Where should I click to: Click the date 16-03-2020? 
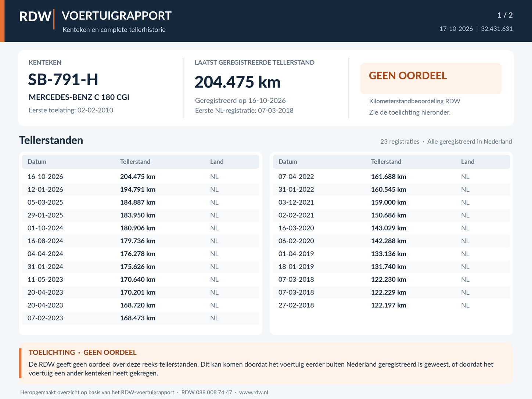296,228
